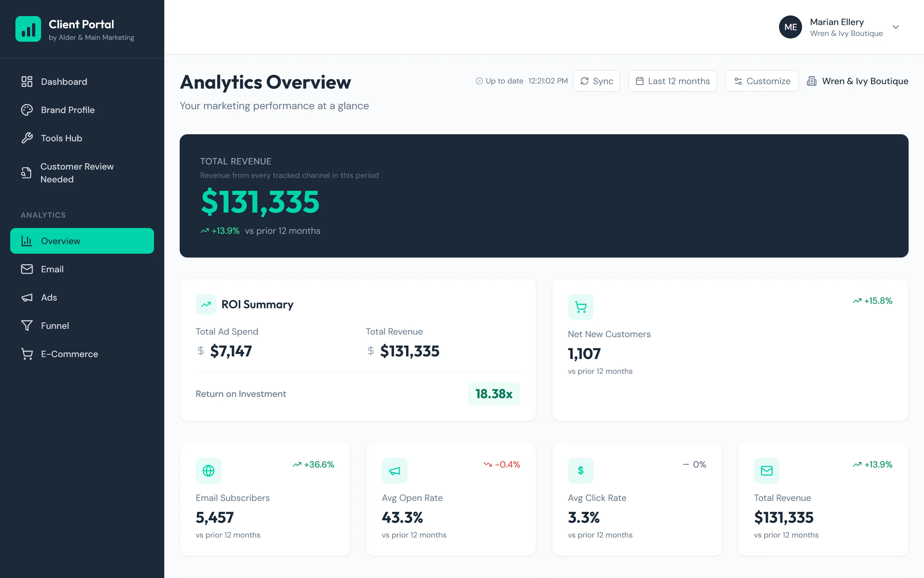Screen dimensions: 924x578
Task: Click the -0.4% Avg Open Rate trend
Action: (x=502, y=464)
